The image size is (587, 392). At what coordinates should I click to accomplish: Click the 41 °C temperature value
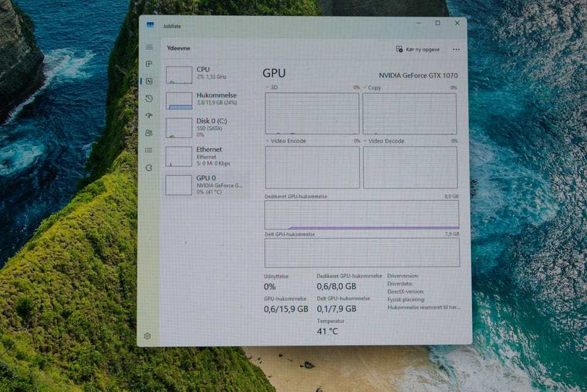pos(327,331)
